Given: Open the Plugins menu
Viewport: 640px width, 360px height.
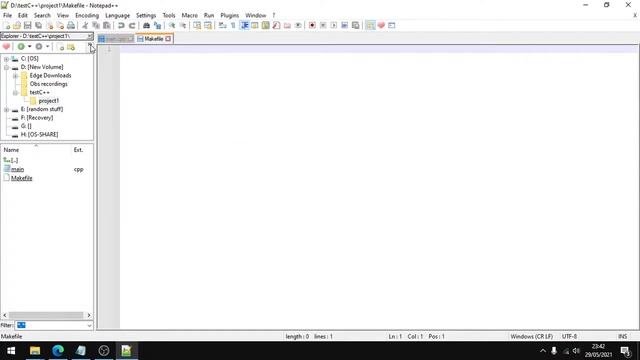Looking at the screenshot, I should click(229, 16).
